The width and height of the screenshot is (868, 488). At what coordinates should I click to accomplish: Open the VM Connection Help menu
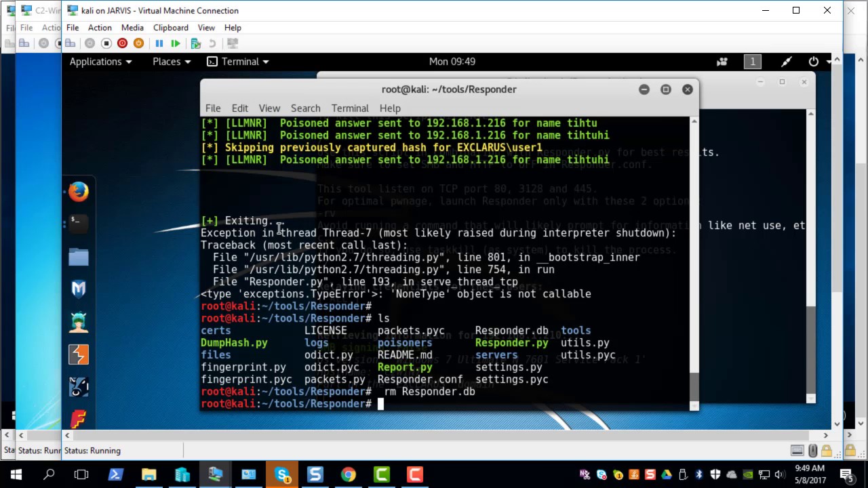click(233, 27)
